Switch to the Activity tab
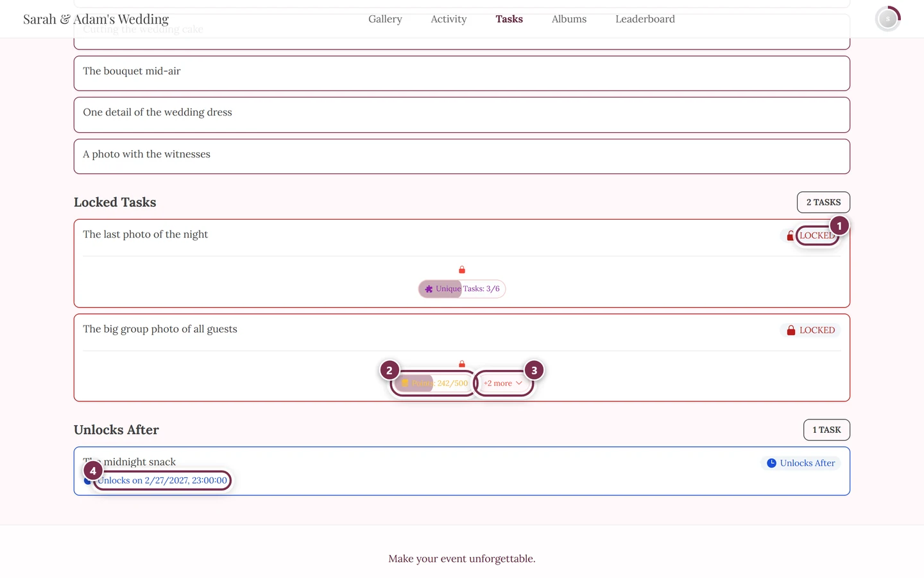924x578 pixels. pos(449,19)
